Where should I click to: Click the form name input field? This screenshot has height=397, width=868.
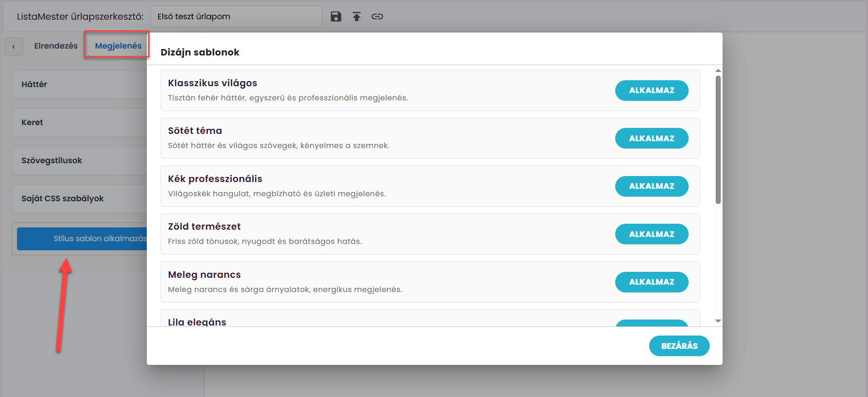236,17
